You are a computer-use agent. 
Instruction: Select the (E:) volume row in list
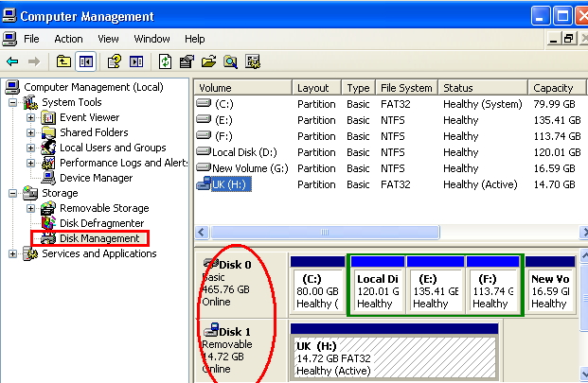tap(390, 120)
